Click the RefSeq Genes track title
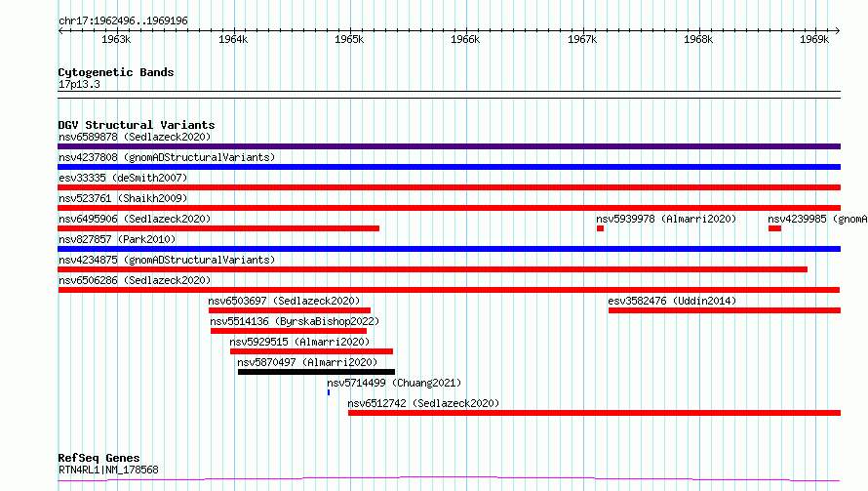868x491 pixels. 99,459
